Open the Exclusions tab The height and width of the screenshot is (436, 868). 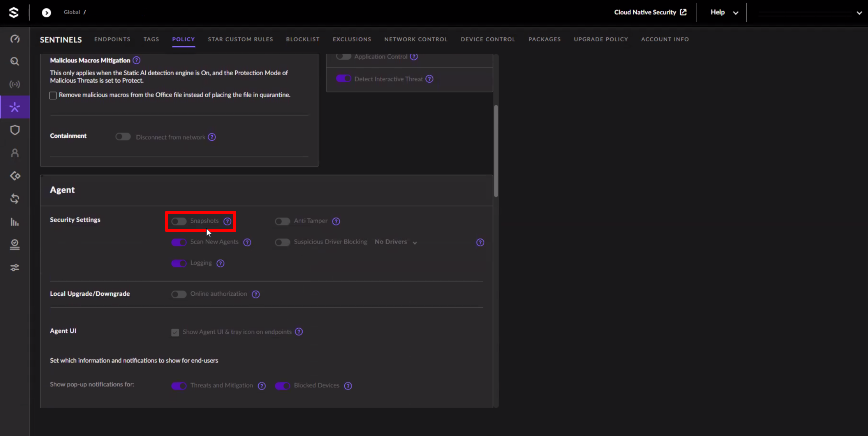(x=352, y=39)
